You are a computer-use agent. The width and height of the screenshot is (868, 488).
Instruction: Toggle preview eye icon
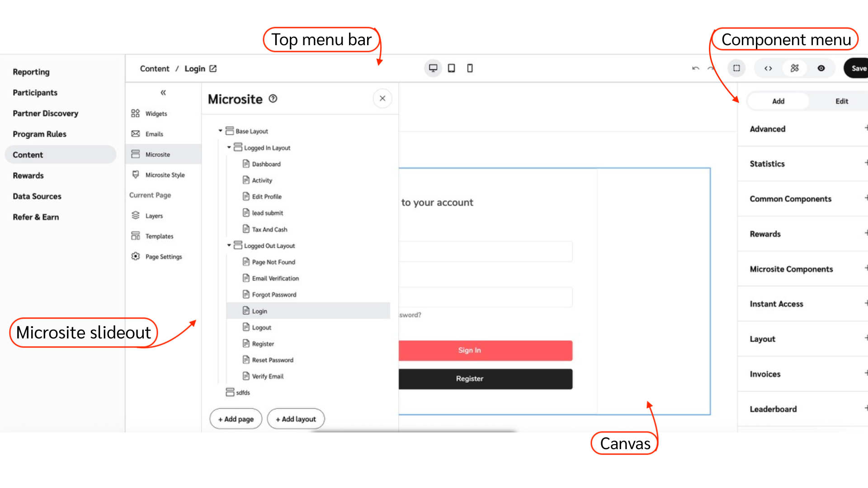pyautogui.click(x=821, y=68)
